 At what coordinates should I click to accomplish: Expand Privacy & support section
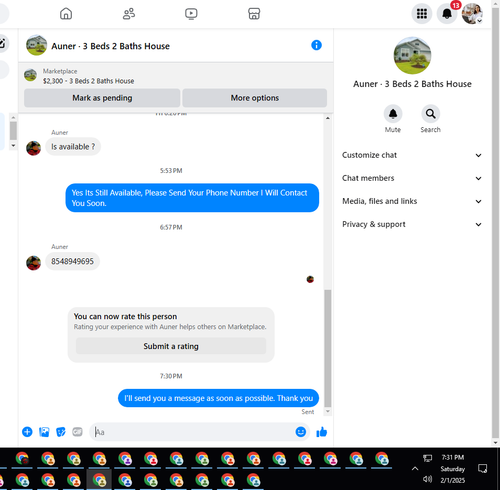pyautogui.click(x=412, y=224)
